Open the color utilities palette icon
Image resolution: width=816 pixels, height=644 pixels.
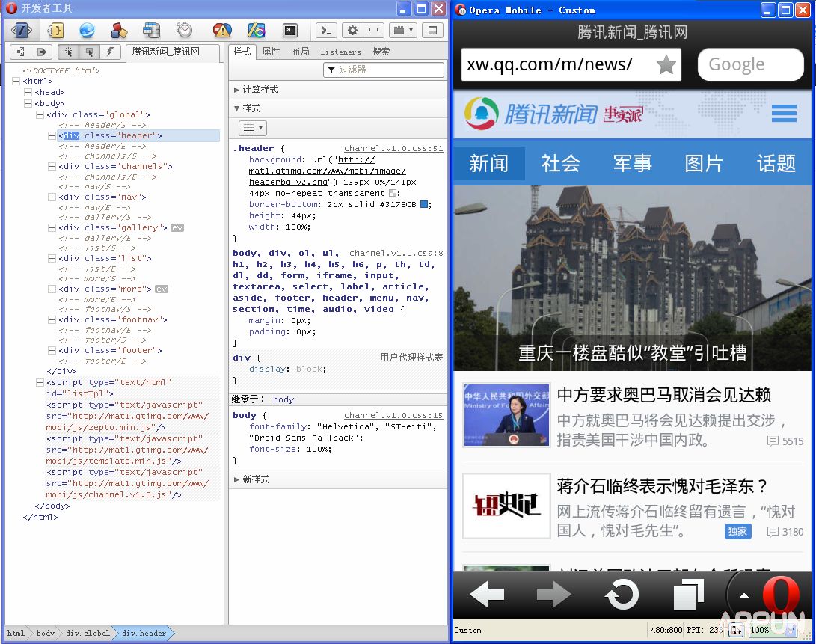tap(257, 31)
